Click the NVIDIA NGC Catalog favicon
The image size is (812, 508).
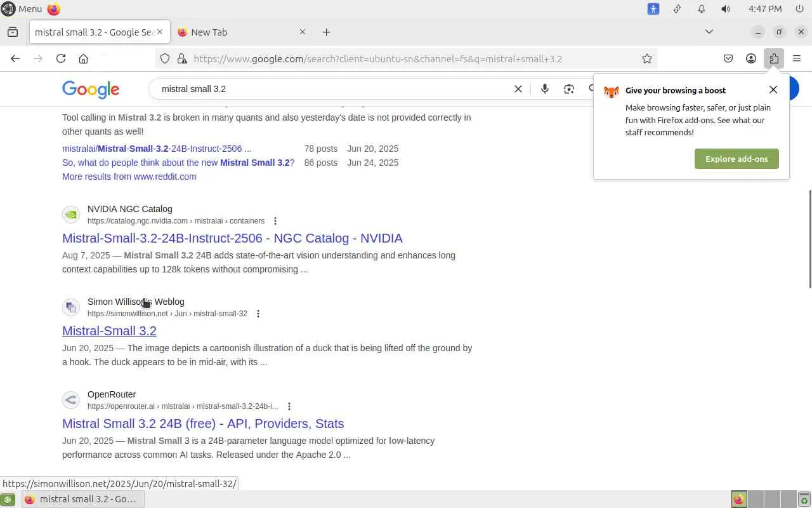[x=71, y=215]
